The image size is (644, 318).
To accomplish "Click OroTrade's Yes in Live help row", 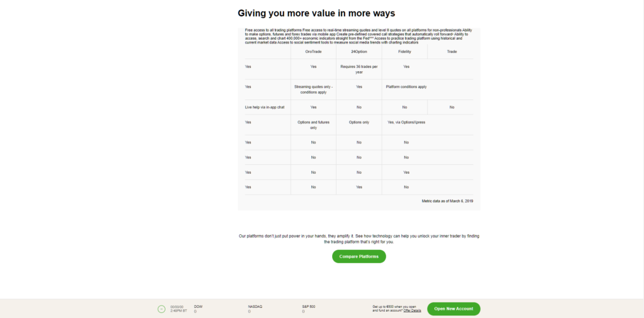I will tap(313, 107).
